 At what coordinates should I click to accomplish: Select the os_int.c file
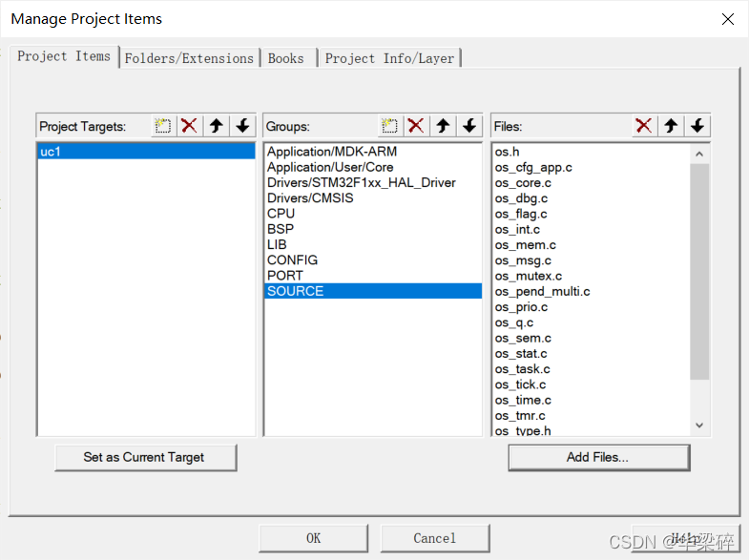(x=592, y=230)
